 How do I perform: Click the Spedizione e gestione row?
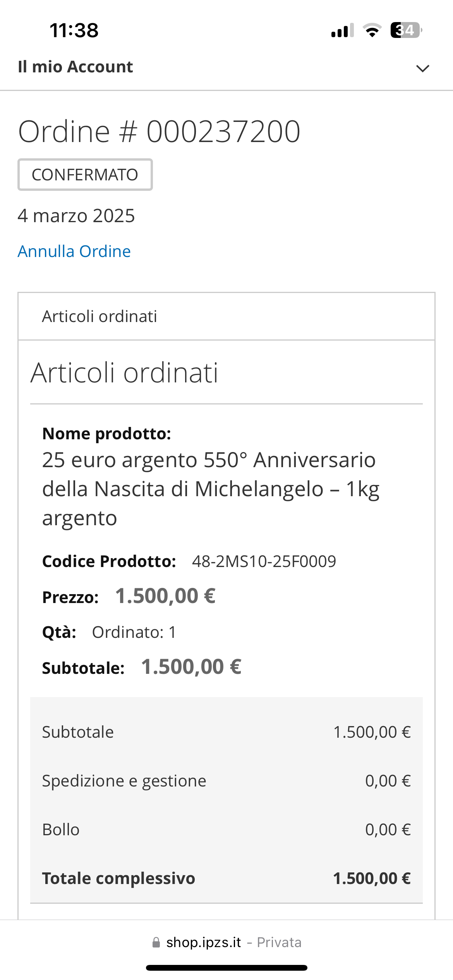click(x=226, y=781)
